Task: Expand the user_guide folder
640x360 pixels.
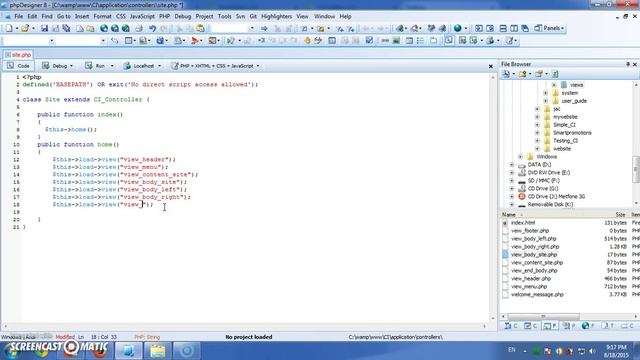Action: tap(545, 101)
